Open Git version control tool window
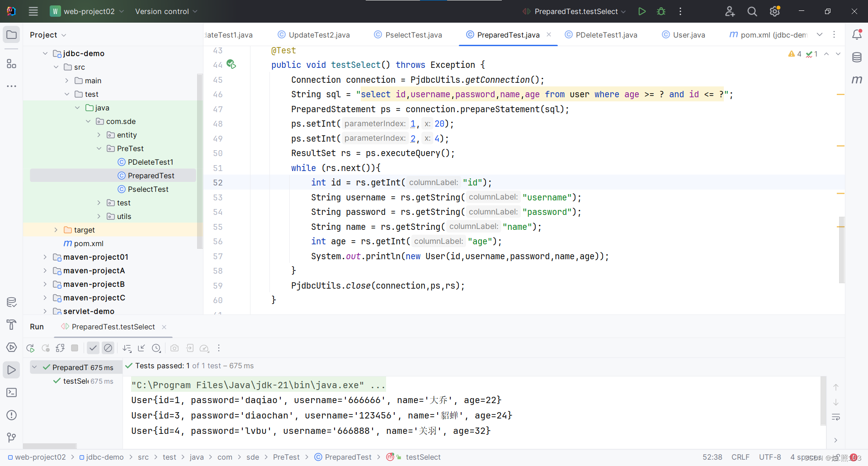 point(11,437)
